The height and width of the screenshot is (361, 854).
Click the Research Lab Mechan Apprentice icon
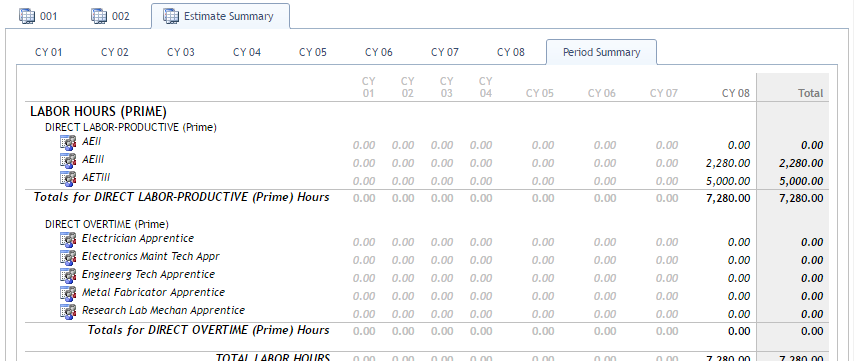(x=68, y=311)
